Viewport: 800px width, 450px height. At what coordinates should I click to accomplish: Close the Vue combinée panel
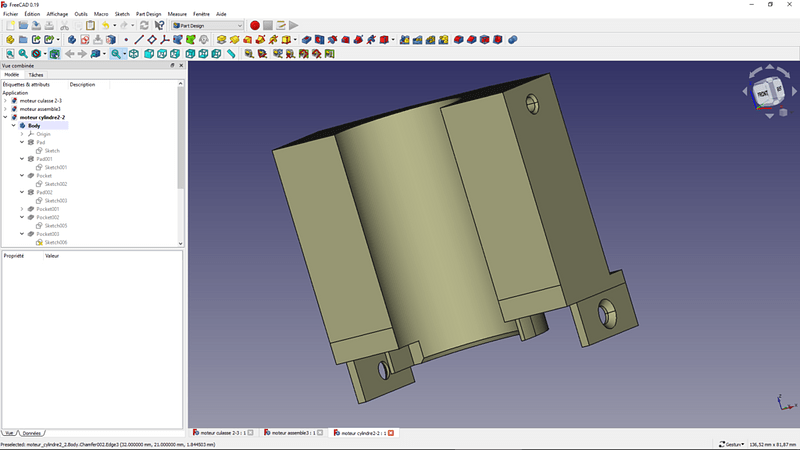click(181, 66)
